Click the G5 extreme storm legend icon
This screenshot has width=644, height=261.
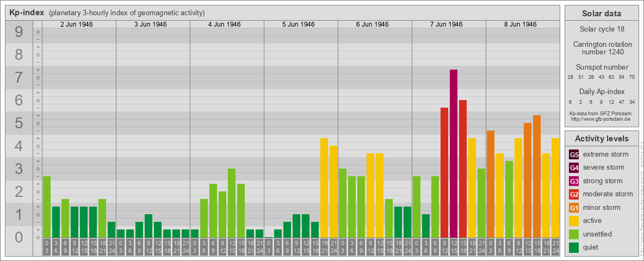point(574,154)
